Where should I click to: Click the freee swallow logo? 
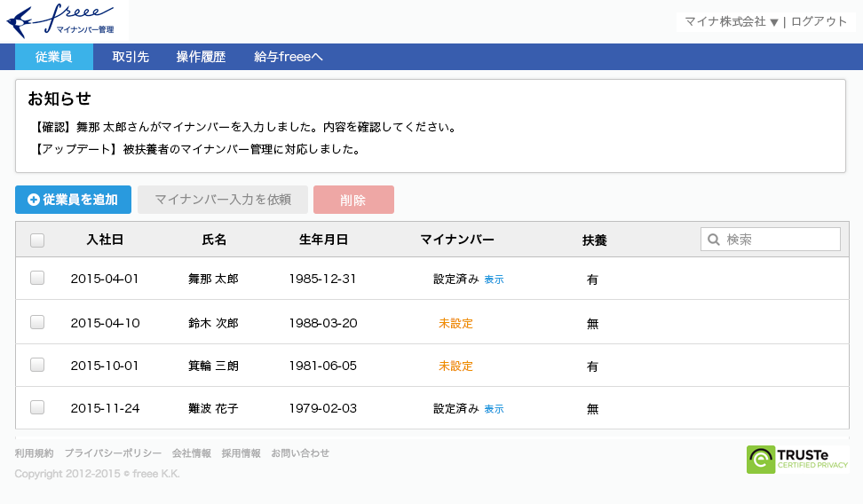point(62,20)
